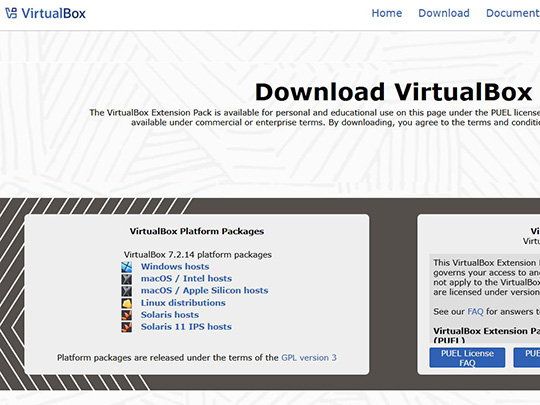540x405 pixels.
Task: Open the Linux distributions link
Action: (x=183, y=303)
